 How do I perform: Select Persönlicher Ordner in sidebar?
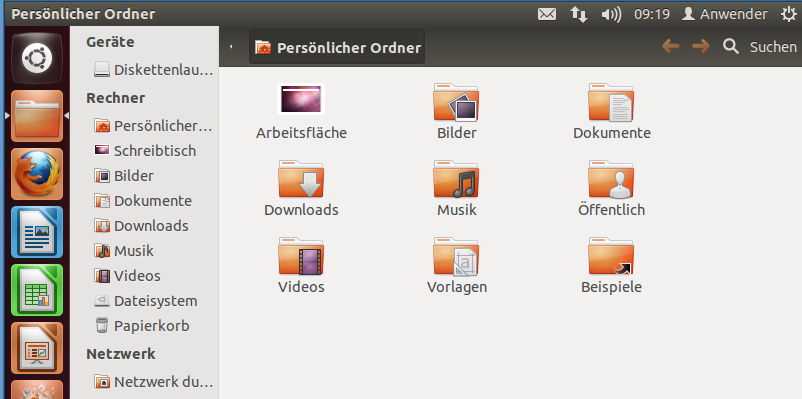152,126
